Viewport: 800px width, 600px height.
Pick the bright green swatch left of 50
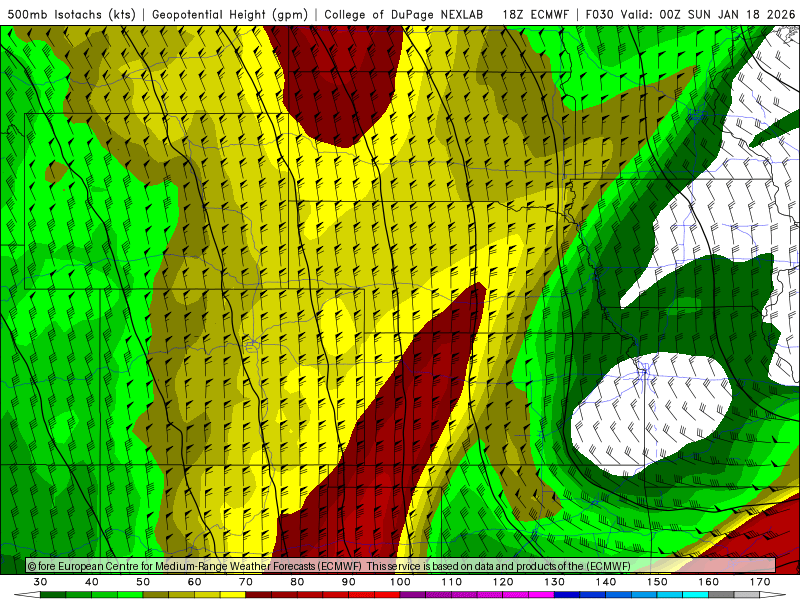click(131, 595)
